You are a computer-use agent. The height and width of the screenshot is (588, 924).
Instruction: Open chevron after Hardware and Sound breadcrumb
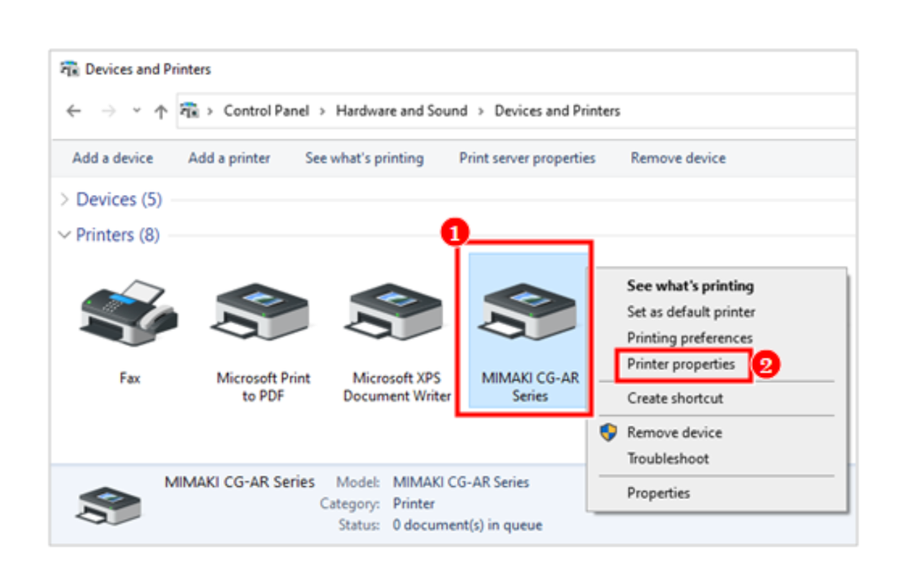(480, 111)
